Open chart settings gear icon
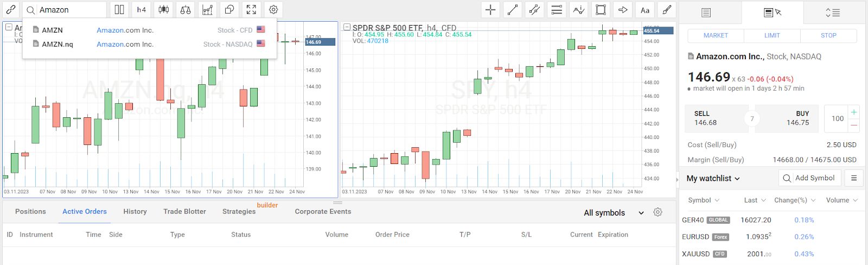The width and height of the screenshot is (868, 265). [273, 10]
